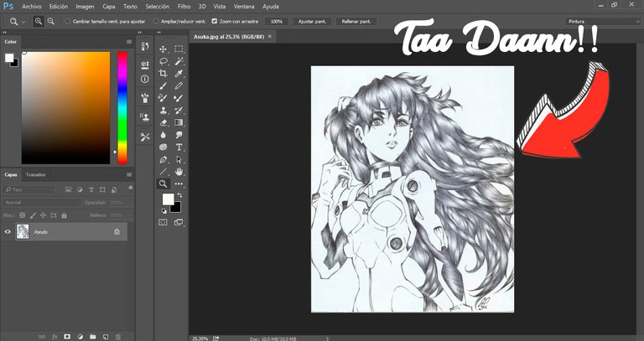644x341 pixels.
Task: Select the Eraser tool
Action: click(163, 122)
